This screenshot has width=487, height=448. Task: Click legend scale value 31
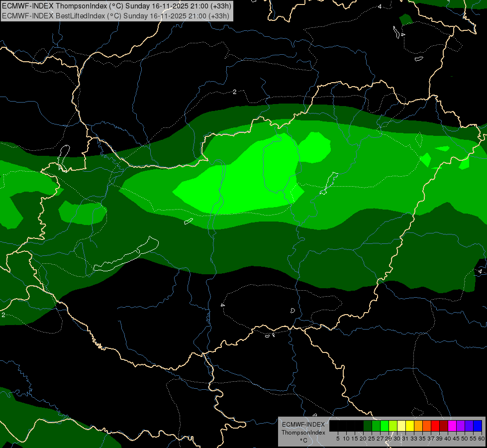point(405,439)
